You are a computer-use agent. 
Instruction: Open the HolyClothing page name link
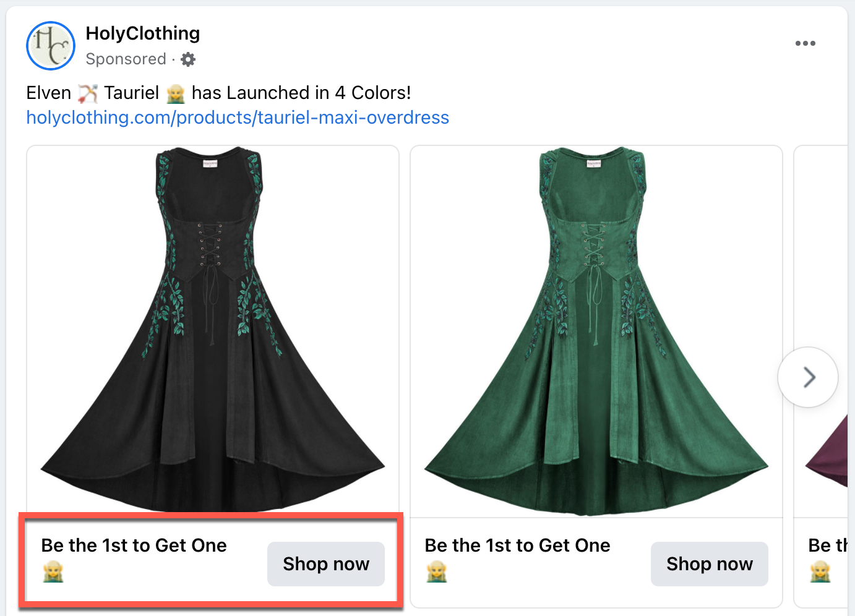[x=142, y=33]
